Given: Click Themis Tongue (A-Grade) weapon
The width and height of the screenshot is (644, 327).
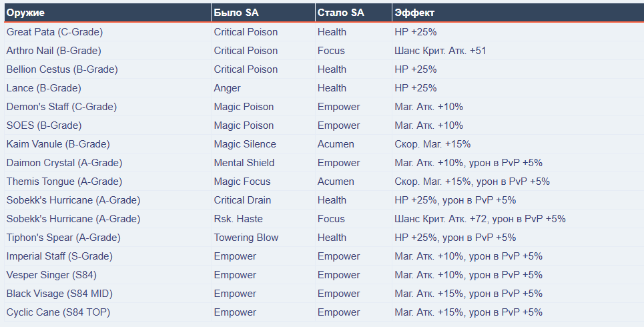Looking at the screenshot, I should point(64,182).
